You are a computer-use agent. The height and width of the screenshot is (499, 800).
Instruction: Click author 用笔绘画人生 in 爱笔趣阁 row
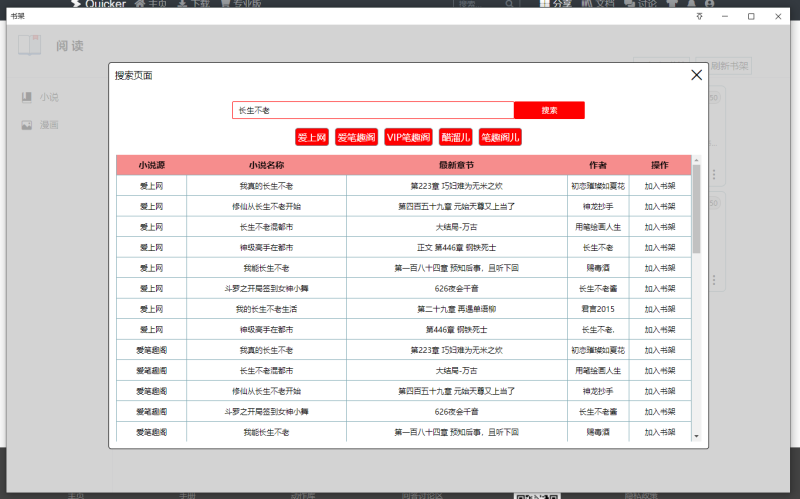point(598,371)
